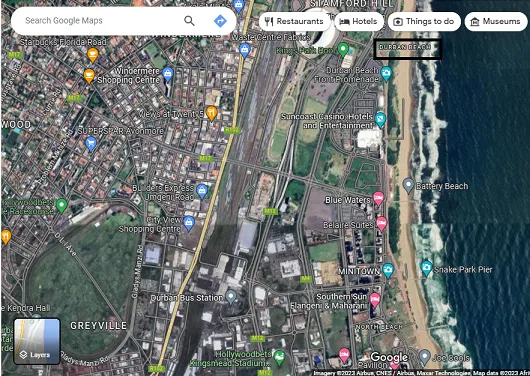Image resolution: width=530 pixels, height=376 pixels.
Task: Click SUPERSPAR Avonmore shopping cart pin
Action: [91, 144]
